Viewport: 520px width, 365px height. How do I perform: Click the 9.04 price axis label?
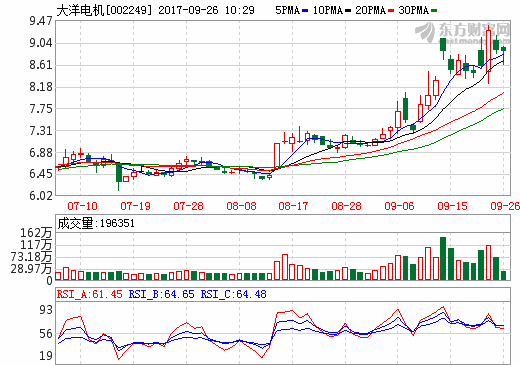coord(41,43)
